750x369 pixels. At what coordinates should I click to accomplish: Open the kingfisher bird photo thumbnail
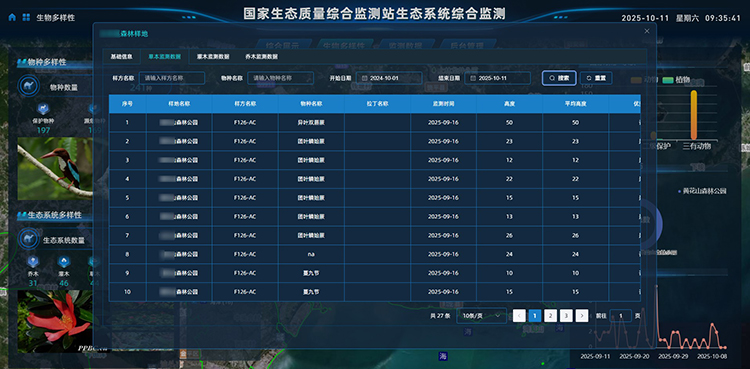(55, 168)
